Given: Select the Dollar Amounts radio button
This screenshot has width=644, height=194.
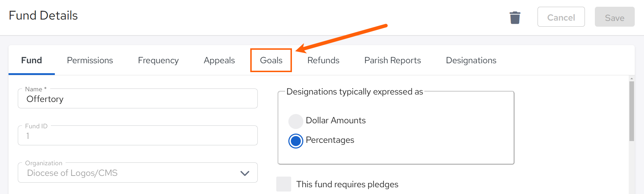Looking at the screenshot, I should [295, 121].
